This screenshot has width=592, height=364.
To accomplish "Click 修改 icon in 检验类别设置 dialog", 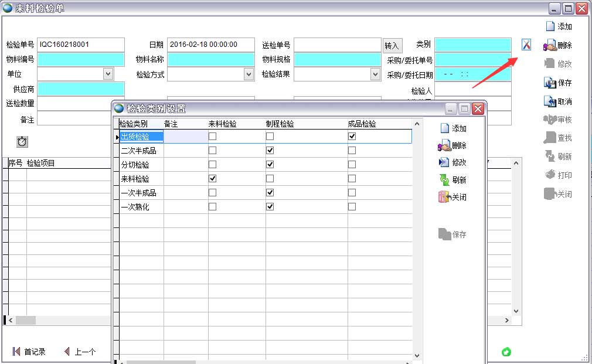I will [444, 162].
